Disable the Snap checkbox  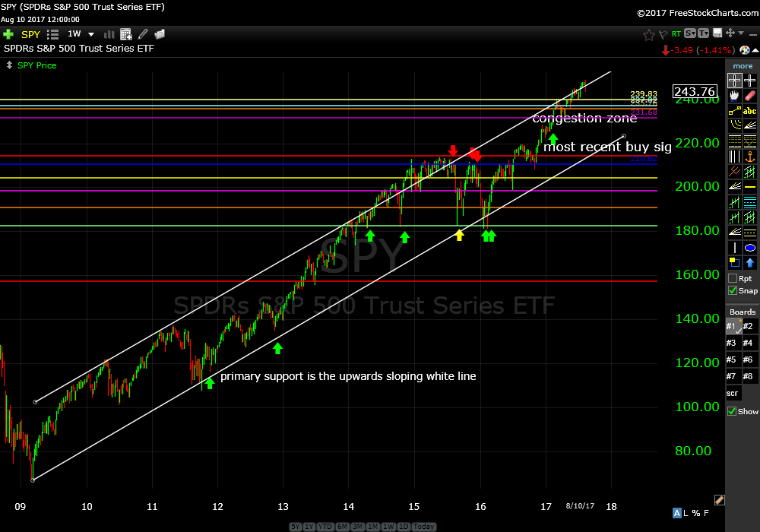[x=733, y=290]
